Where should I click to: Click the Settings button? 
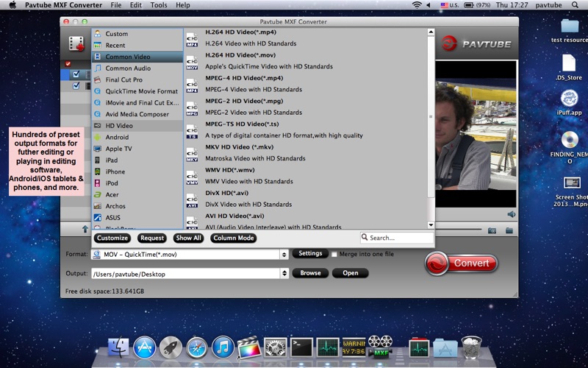point(310,253)
